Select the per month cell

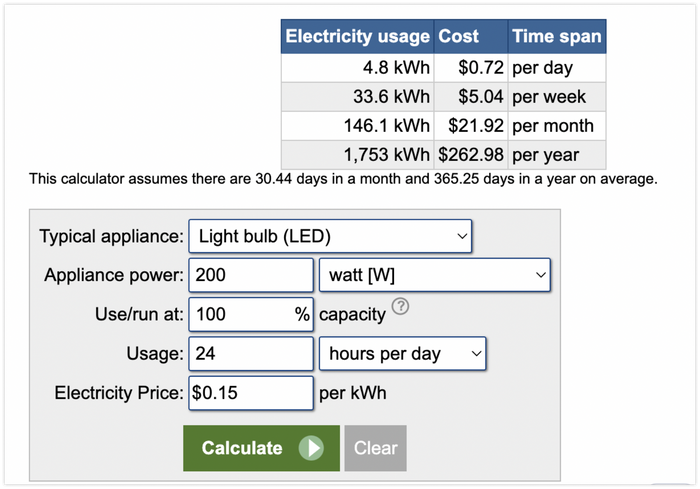pos(557,126)
